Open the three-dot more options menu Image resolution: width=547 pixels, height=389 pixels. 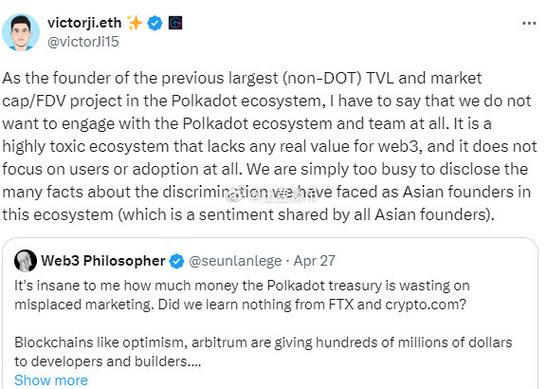(529, 23)
